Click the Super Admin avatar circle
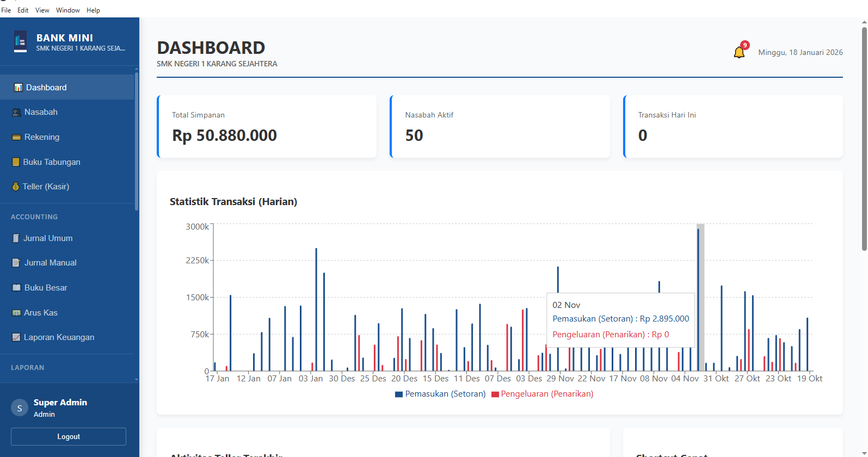 [20, 407]
